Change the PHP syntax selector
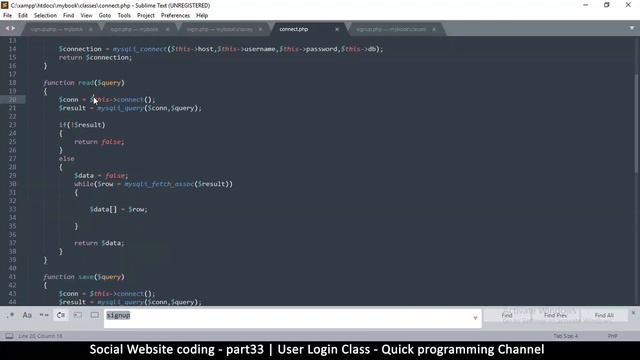The image size is (640, 360). pyautogui.click(x=612, y=336)
